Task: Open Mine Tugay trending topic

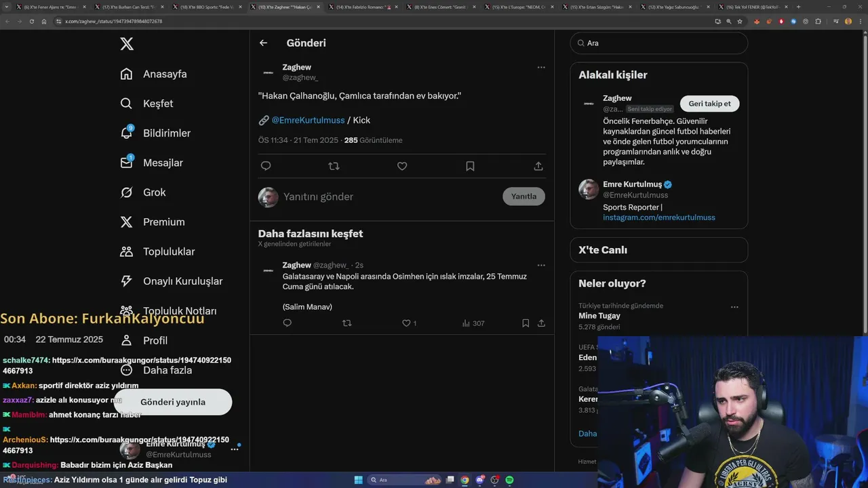Action: click(x=599, y=316)
